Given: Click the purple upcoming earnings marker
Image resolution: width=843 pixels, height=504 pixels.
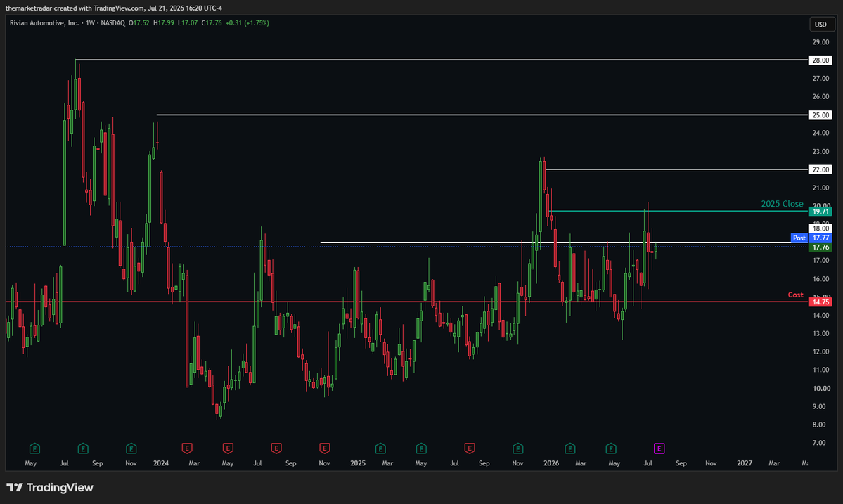Looking at the screenshot, I should point(659,448).
